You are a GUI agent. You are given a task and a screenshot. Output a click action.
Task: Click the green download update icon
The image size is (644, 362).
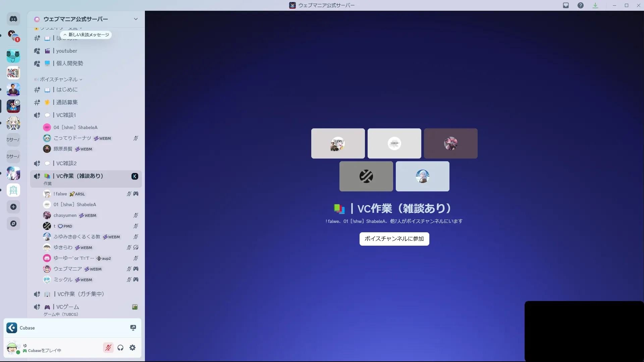[x=595, y=5]
